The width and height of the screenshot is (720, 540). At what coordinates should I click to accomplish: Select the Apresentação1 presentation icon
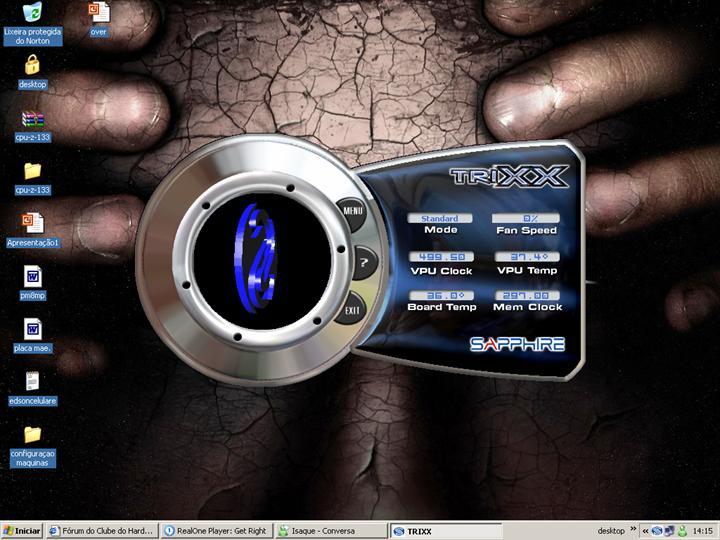[33, 230]
